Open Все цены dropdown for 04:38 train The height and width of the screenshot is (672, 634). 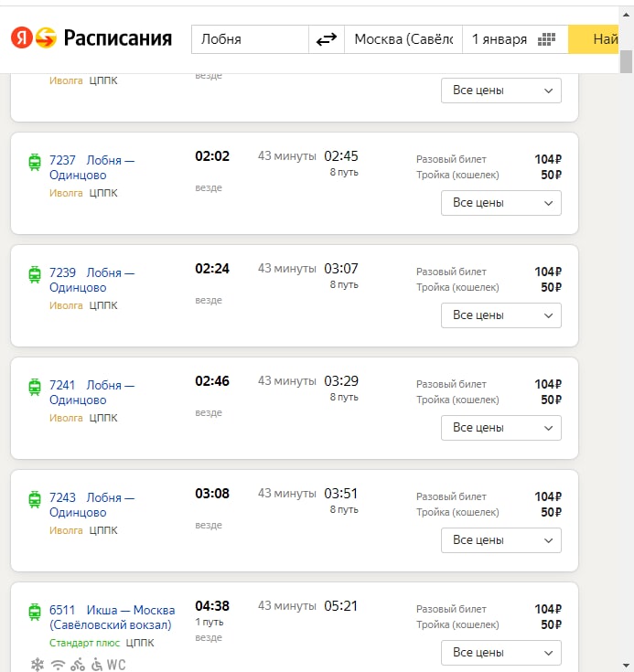pos(501,653)
